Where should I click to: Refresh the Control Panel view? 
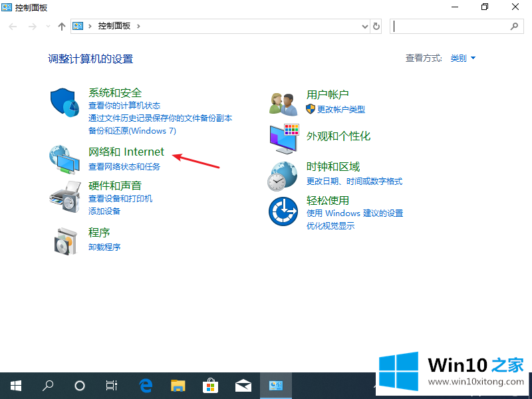coord(376,26)
